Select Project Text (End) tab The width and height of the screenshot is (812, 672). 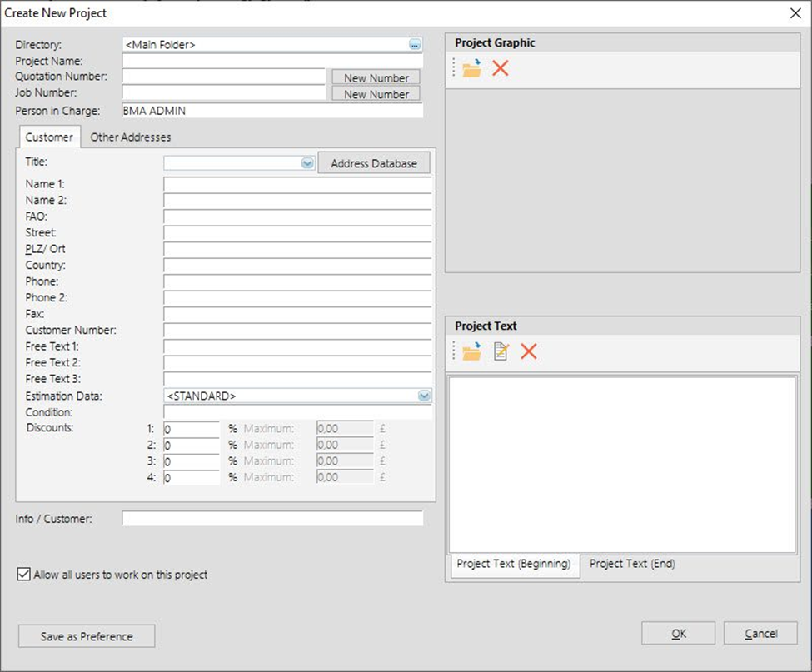click(632, 564)
